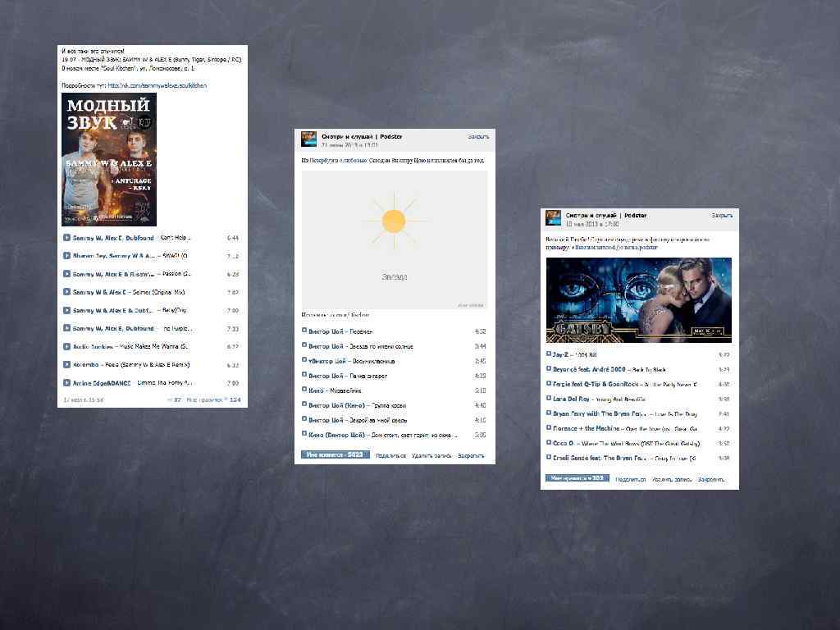The height and width of the screenshot is (630, 840).
Task: Open Смотри и слушай | Podster name in Цой post
Action: click(362, 137)
